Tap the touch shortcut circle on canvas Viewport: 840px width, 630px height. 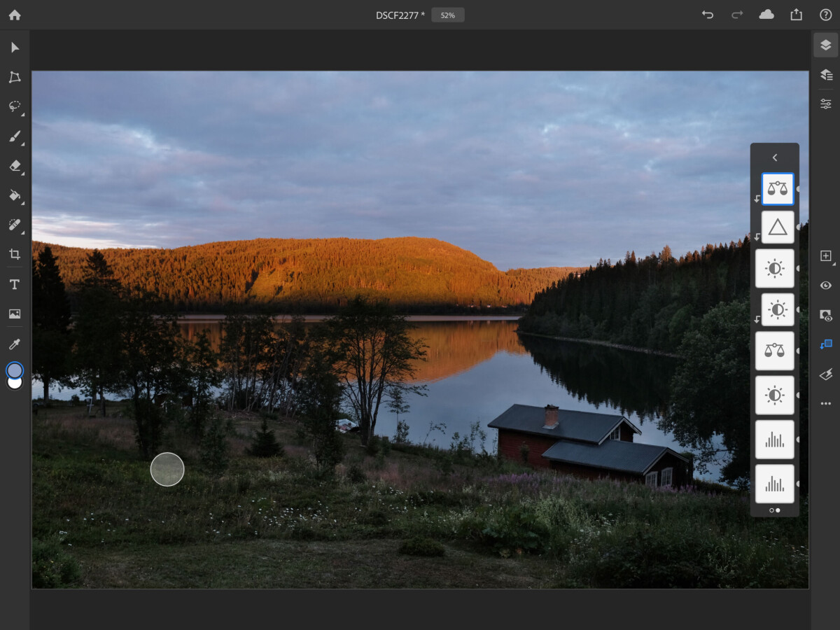(x=167, y=469)
